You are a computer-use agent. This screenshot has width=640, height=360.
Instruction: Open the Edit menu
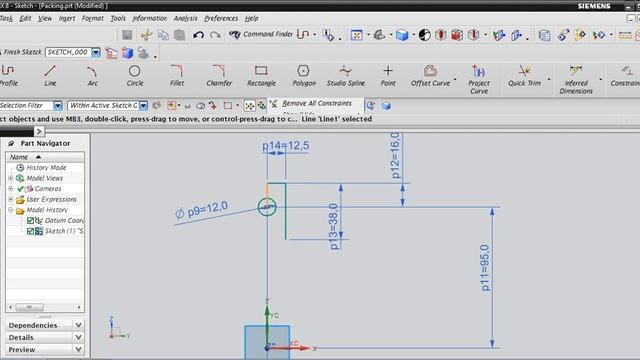pos(25,18)
